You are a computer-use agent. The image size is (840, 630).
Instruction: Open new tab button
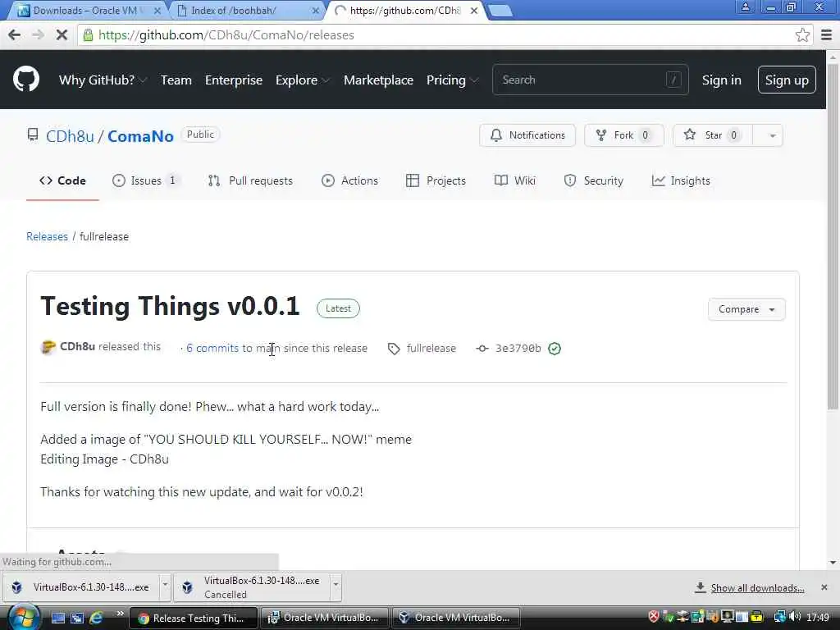(x=500, y=10)
